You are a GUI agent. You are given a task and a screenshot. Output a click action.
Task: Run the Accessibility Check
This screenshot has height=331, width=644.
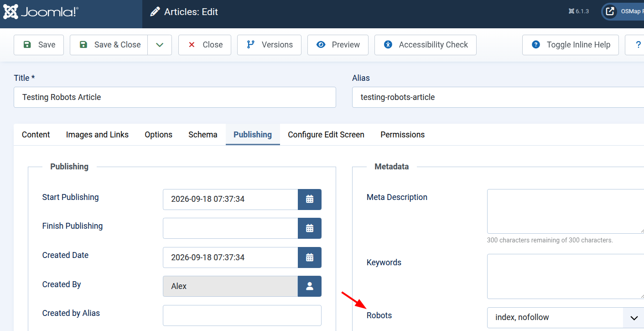426,45
